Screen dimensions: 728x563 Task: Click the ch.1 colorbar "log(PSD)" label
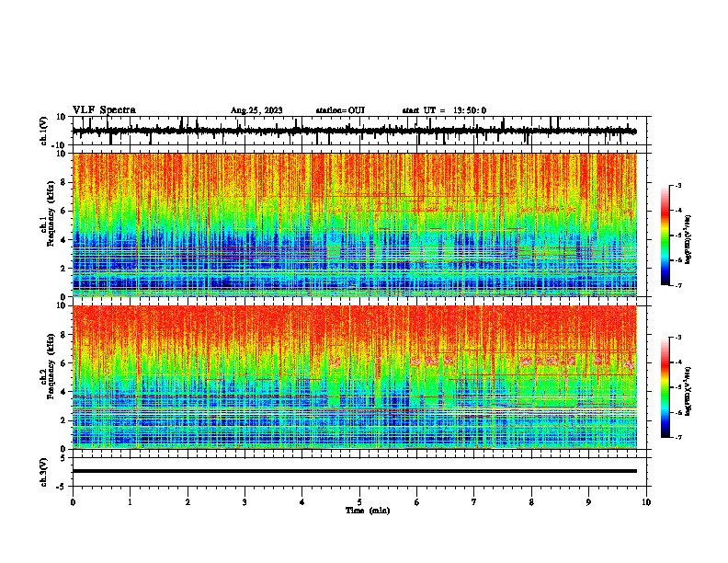688,240
